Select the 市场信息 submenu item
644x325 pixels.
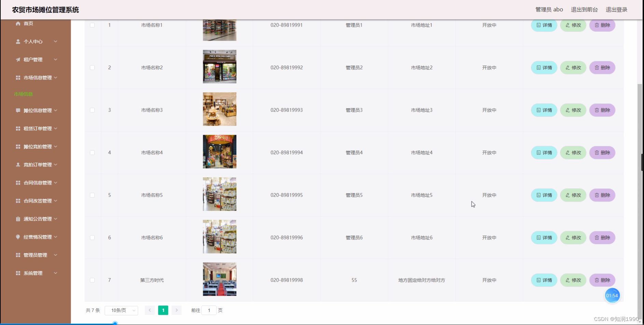pos(23,94)
